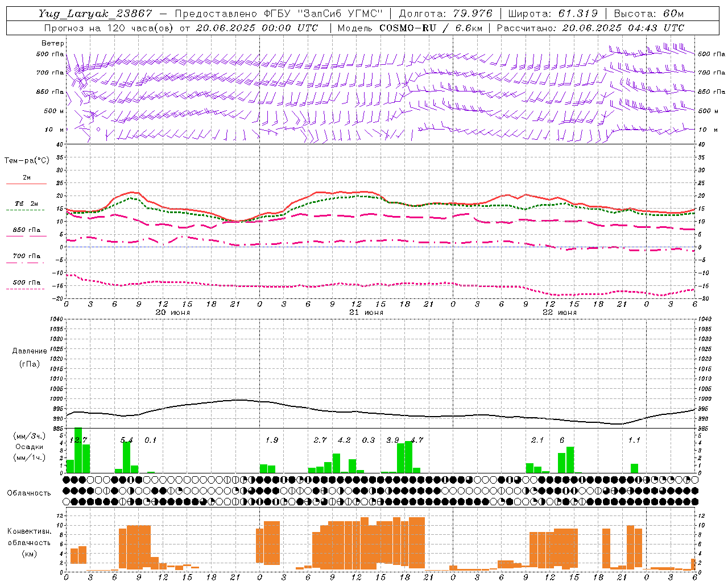The height and width of the screenshot is (582, 728).
Task: Click the "(мм/3ч.)" precipitation unit label
Action: click(x=30, y=436)
